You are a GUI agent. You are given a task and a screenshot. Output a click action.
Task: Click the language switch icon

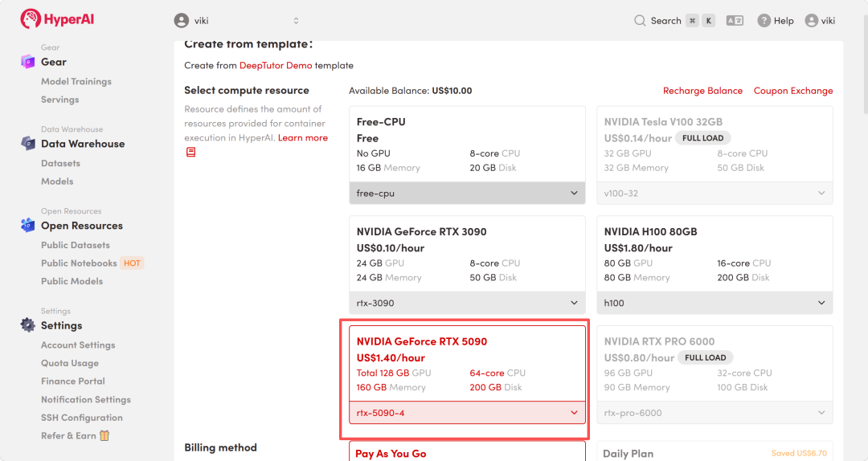(735, 20)
